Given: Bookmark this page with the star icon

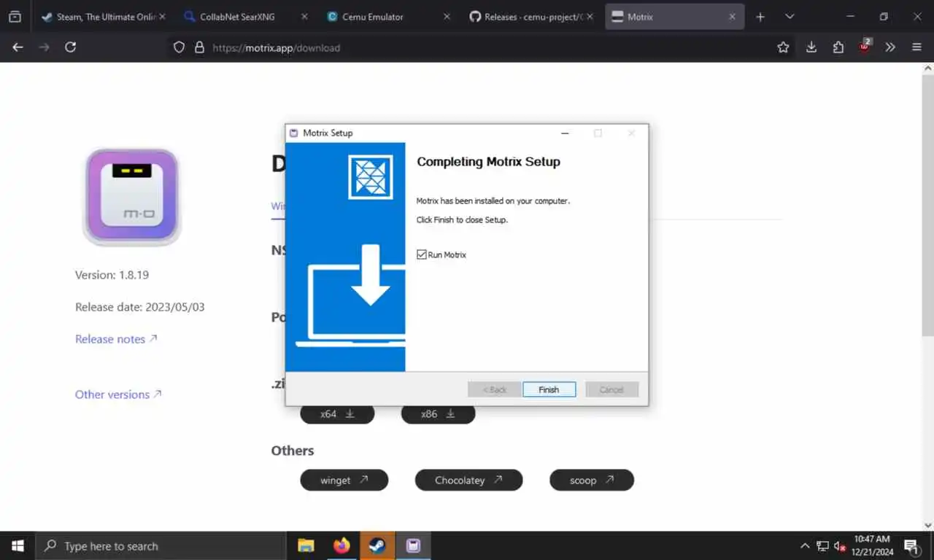Looking at the screenshot, I should (783, 47).
